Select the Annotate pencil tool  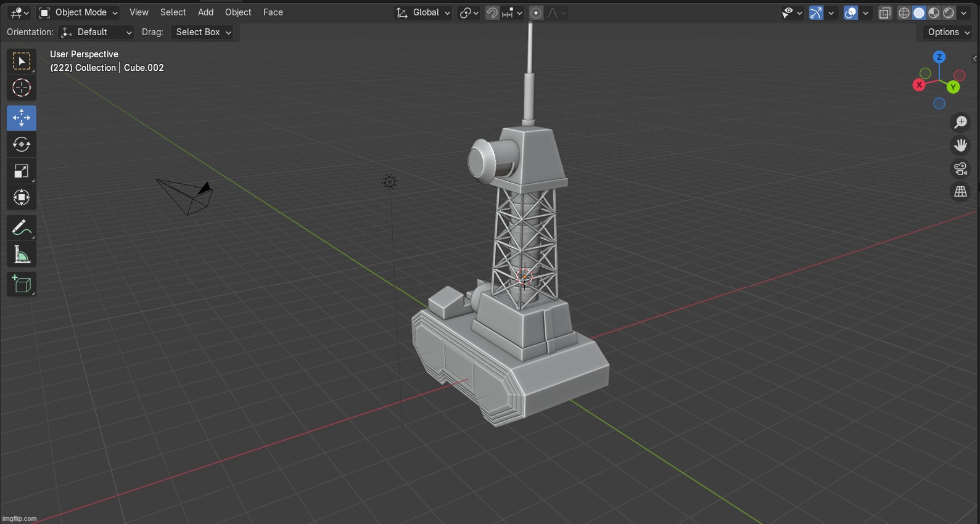22,228
